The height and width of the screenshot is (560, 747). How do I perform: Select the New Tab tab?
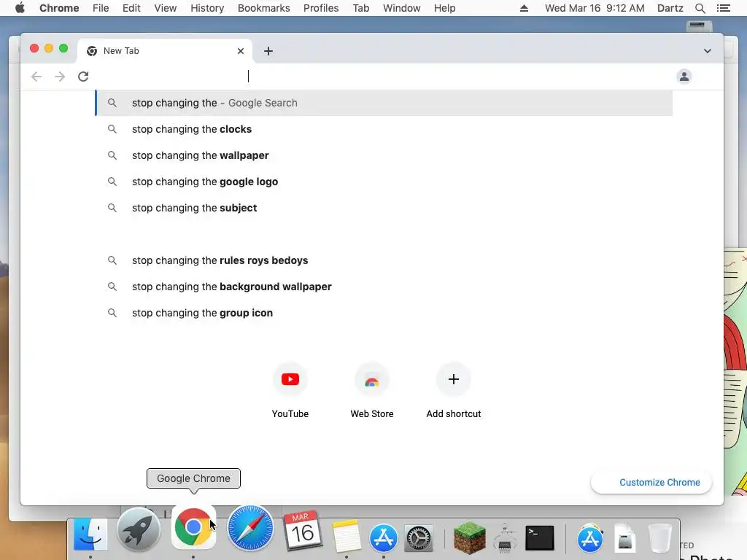click(x=164, y=51)
